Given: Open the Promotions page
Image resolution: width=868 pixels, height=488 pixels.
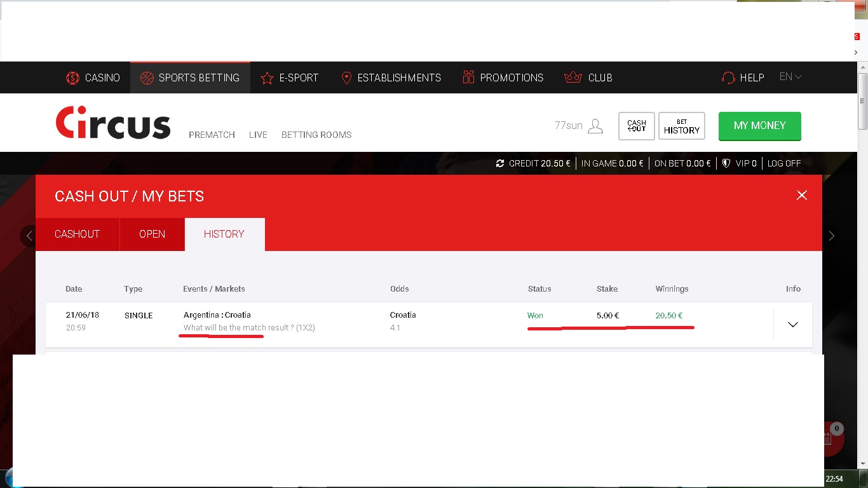Looking at the screenshot, I should (503, 78).
